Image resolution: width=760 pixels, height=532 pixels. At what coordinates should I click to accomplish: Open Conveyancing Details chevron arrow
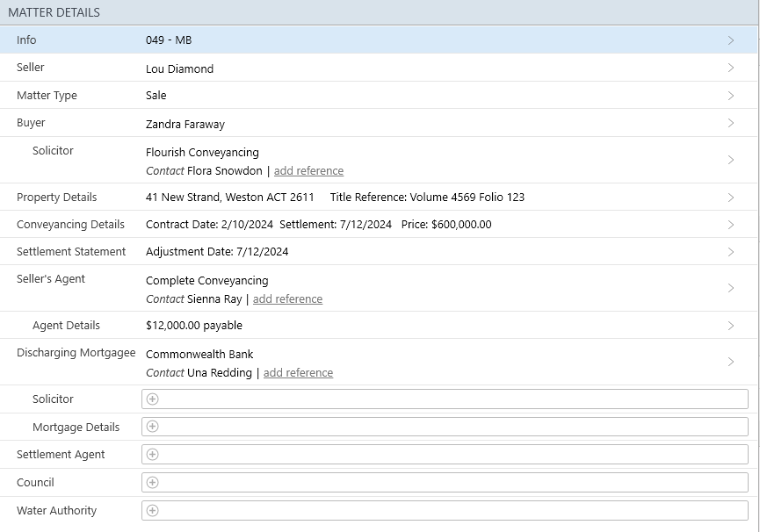coord(730,225)
